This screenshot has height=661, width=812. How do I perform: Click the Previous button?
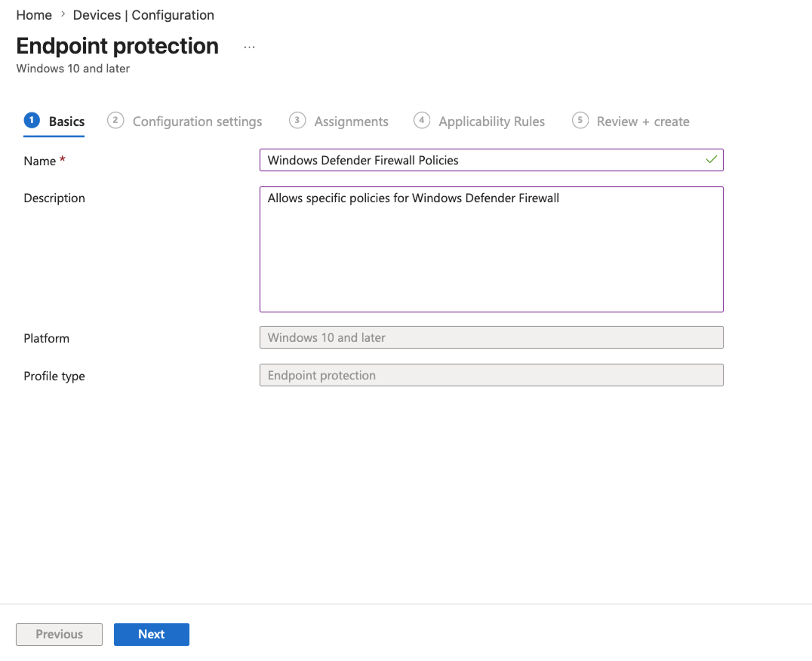[x=59, y=635]
